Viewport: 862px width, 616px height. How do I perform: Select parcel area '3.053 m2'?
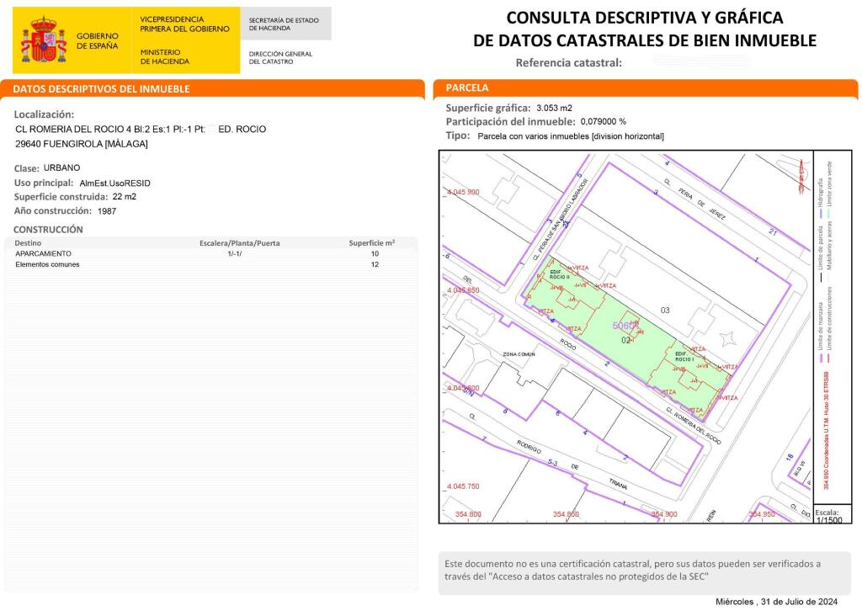554,109
